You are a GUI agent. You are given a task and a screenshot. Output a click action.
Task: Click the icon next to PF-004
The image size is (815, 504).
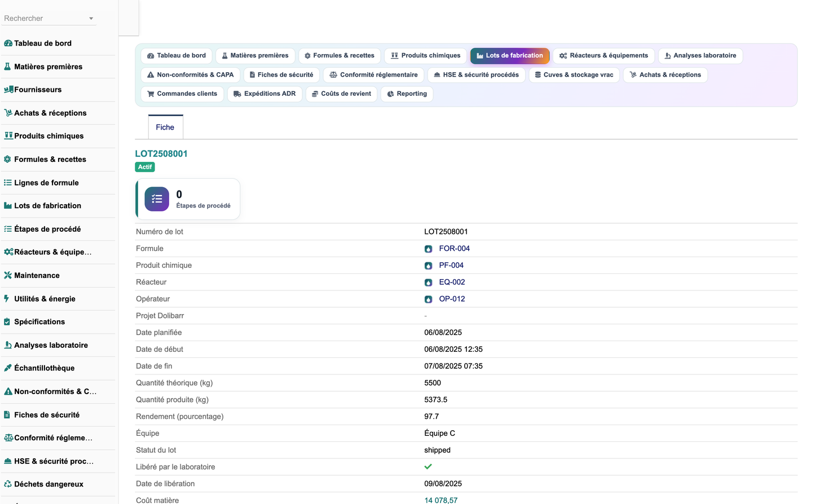(429, 266)
